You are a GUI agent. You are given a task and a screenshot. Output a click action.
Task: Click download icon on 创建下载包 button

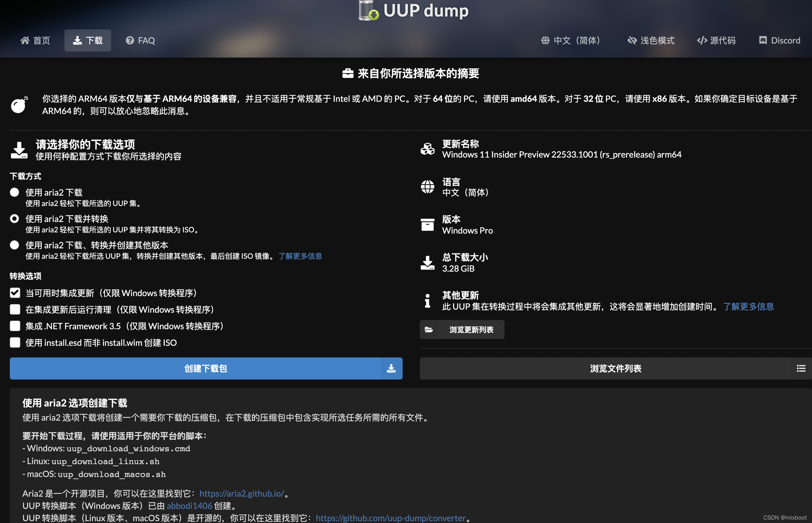tap(391, 368)
